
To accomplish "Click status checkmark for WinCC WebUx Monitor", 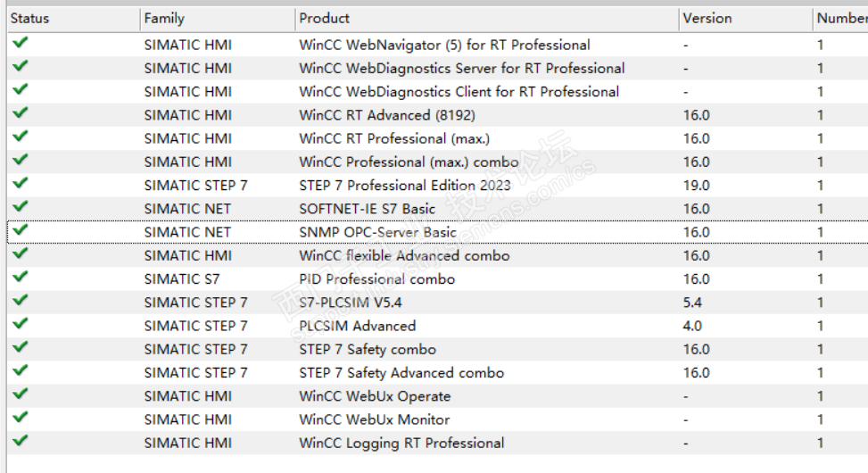I will tap(21, 418).
